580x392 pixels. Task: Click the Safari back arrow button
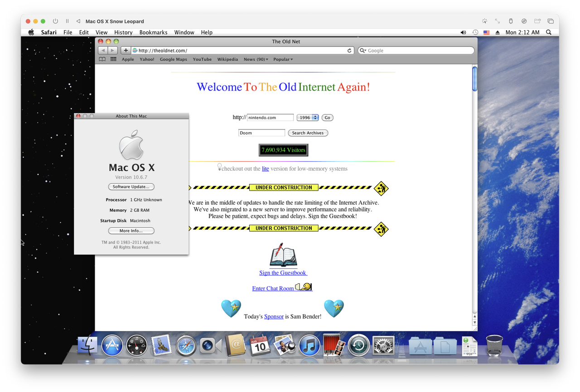tap(103, 51)
